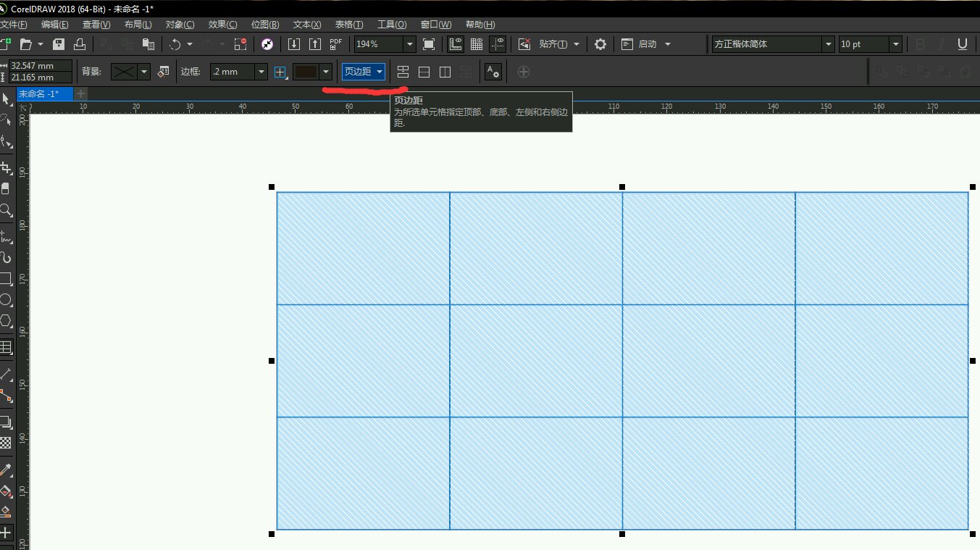Screen dimensions: 980x550
Task: Click the table height field 21.165 mm
Action: coord(41,78)
